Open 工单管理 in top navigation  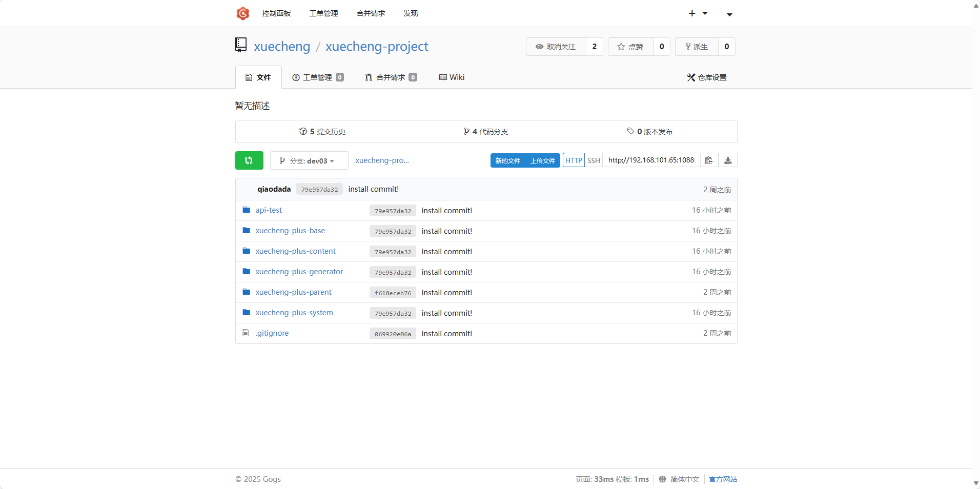click(x=323, y=13)
